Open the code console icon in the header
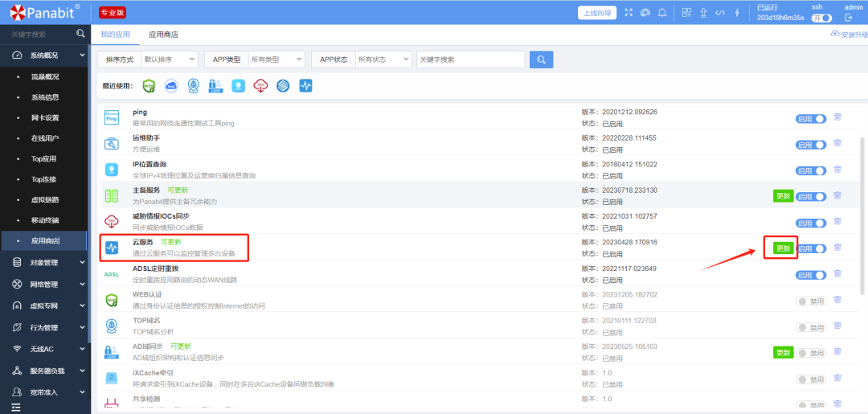868x414 pixels. coord(720,13)
